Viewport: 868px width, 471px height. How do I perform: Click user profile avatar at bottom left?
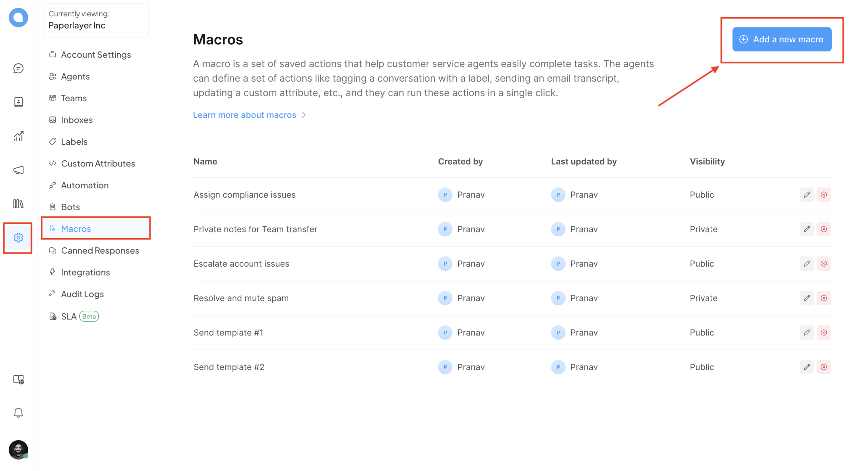coord(18,450)
